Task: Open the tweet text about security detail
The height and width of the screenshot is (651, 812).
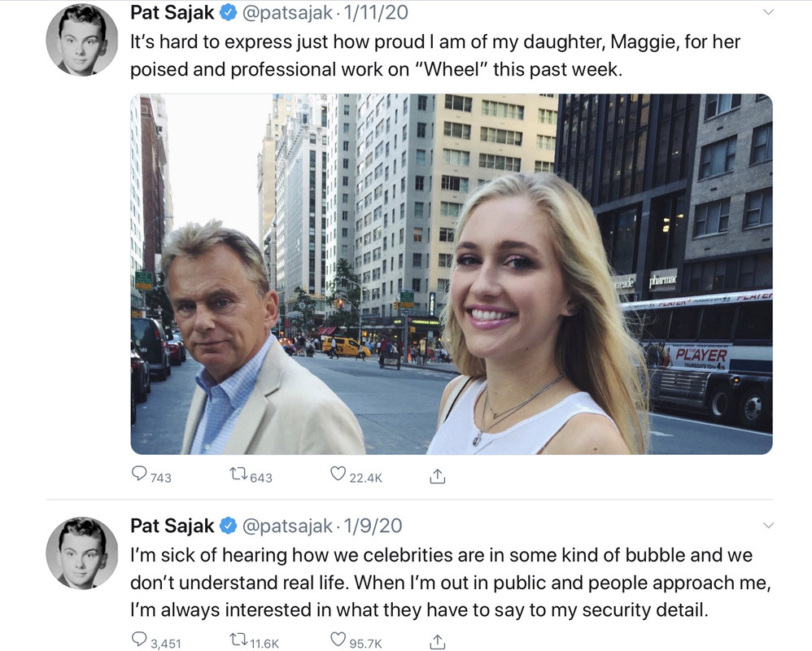Action: click(451, 583)
